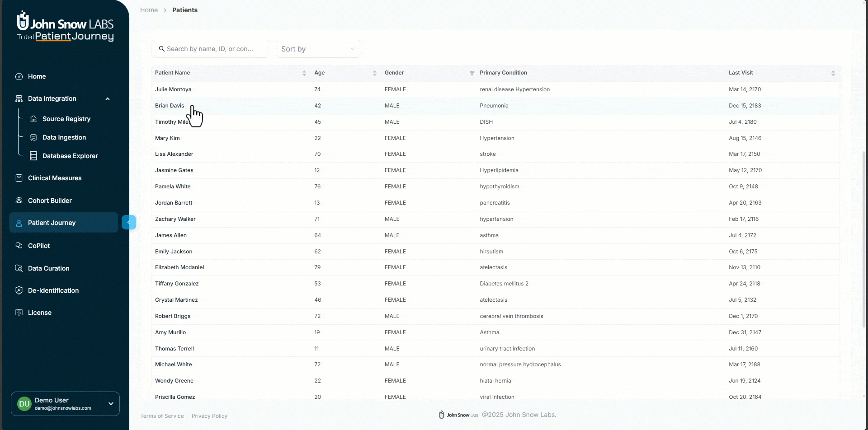Image resolution: width=868 pixels, height=430 pixels.
Task: Open the Gender column filter
Action: (x=472, y=73)
